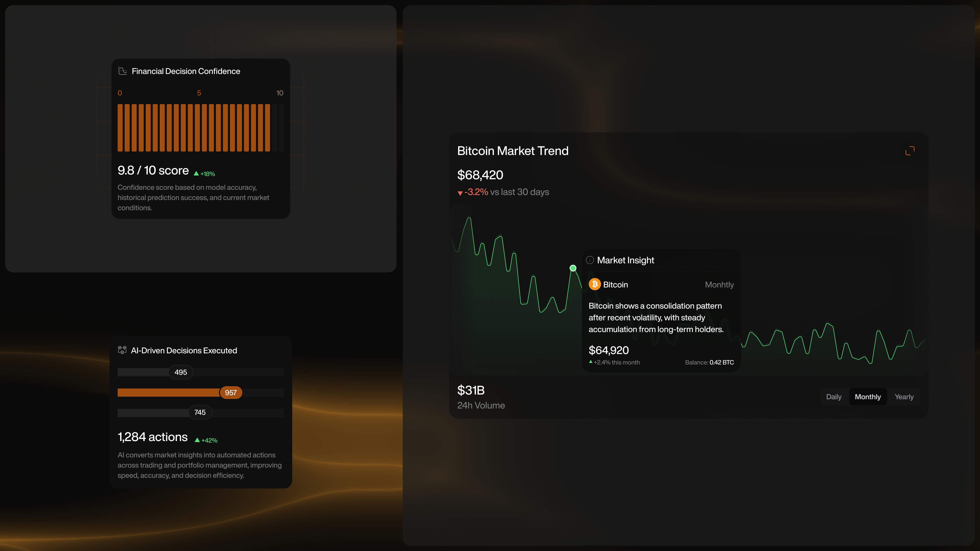Click the expand icon on the Bitcoin Market Trend card
The height and width of the screenshot is (551, 980).
[x=910, y=150]
